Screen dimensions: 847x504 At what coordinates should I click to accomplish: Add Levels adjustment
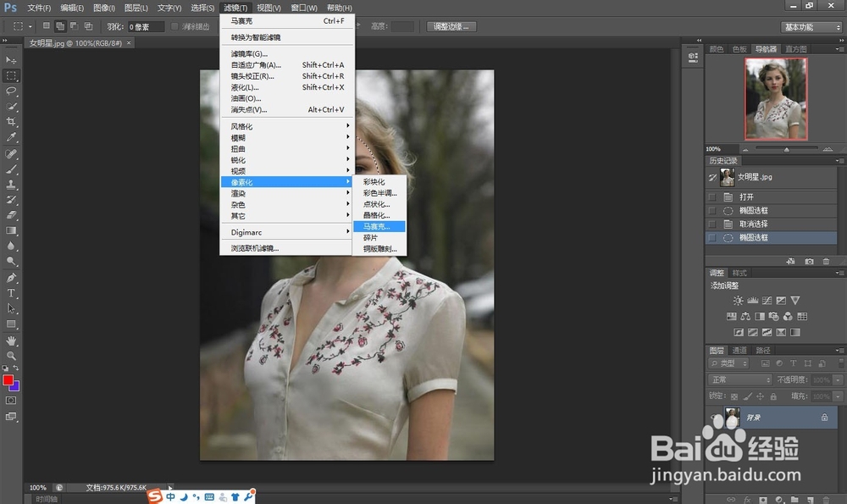[x=752, y=301]
